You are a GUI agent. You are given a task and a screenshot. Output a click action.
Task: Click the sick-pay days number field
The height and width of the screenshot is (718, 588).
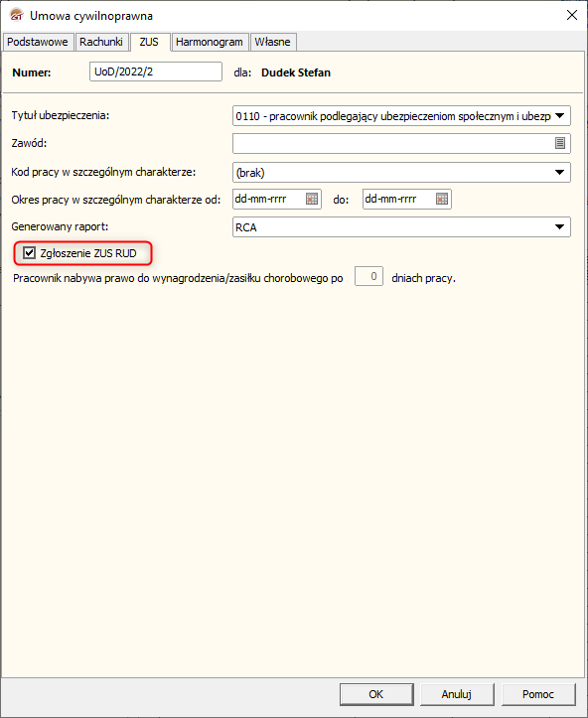(368, 277)
